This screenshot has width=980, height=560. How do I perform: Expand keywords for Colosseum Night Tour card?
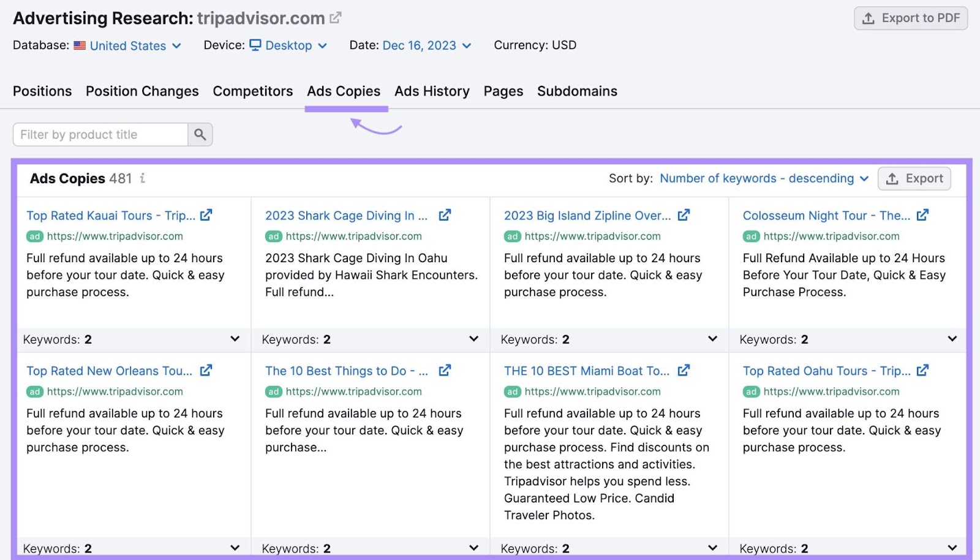(x=952, y=339)
